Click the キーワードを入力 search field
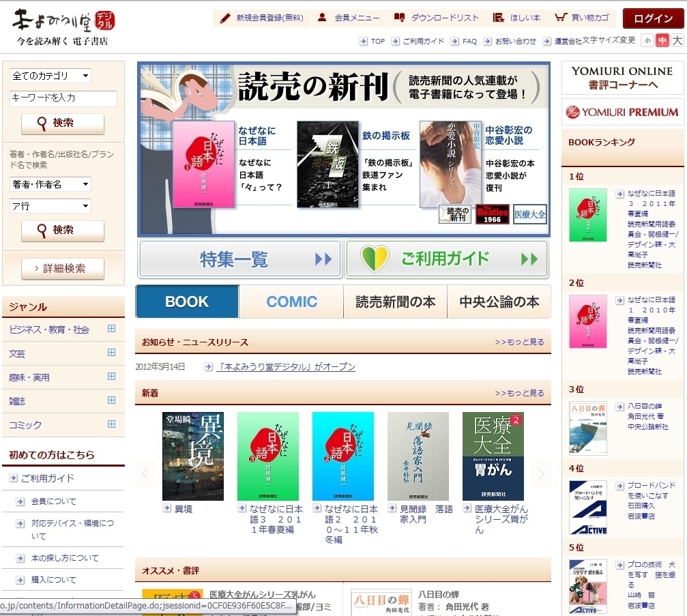687x616 pixels. [x=63, y=98]
